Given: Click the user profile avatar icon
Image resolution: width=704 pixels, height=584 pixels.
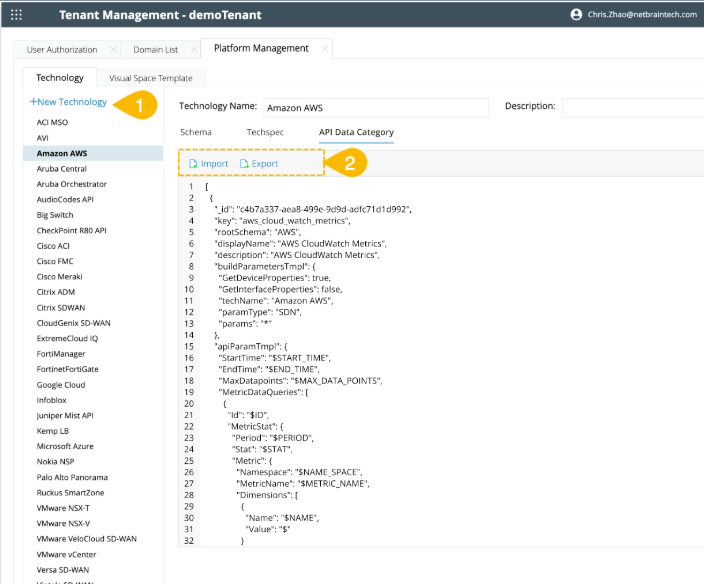Looking at the screenshot, I should click(576, 15).
